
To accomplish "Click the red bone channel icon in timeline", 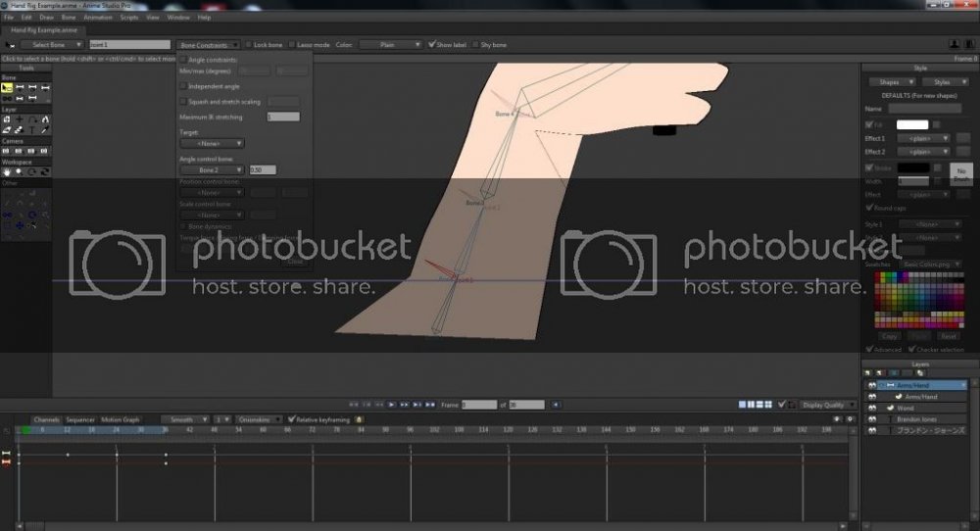I will pyautogui.click(x=6, y=462).
